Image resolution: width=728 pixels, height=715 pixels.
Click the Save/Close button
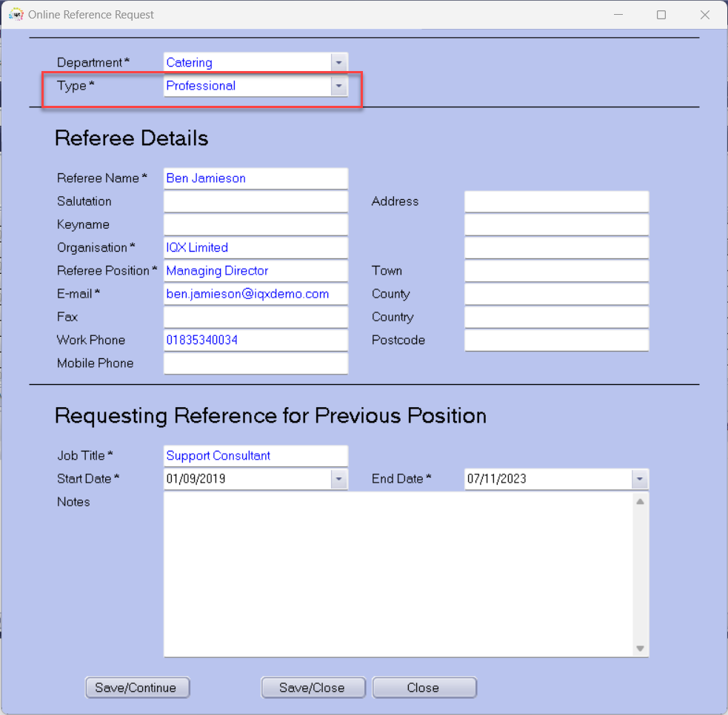pyautogui.click(x=313, y=688)
